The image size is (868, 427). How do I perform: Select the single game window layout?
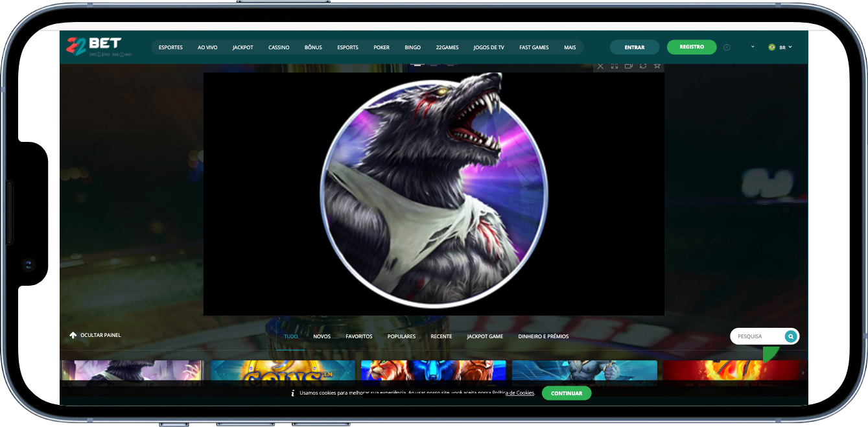tap(418, 65)
